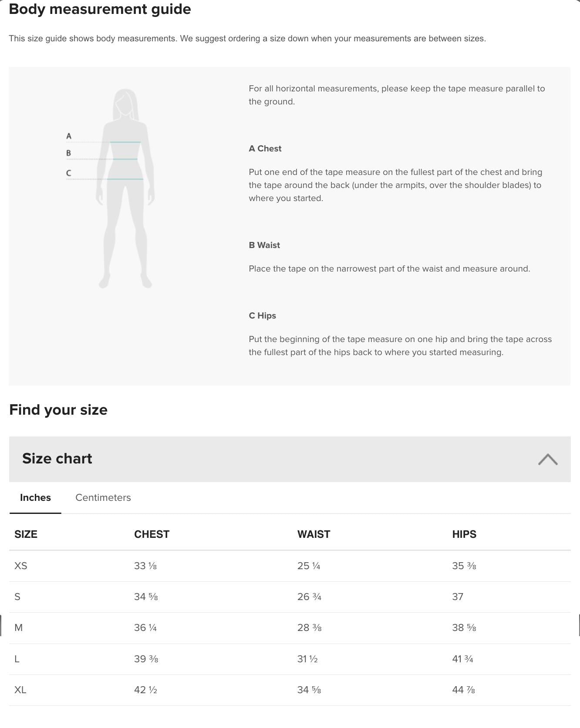Click the B marker on the diagram
The height and width of the screenshot is (728, 580).
point(68,153)
